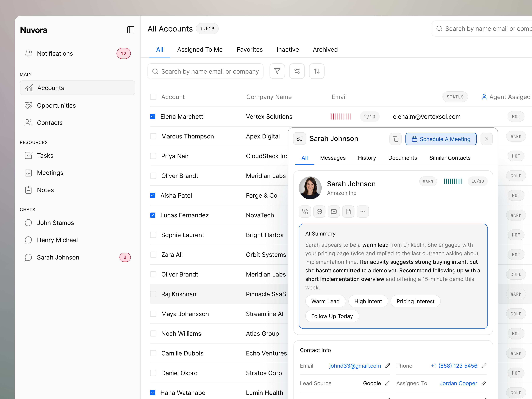Screen dimensions: 532x399
Task: Open Notifications in the sidebar
Action: [x=77, y=53]
